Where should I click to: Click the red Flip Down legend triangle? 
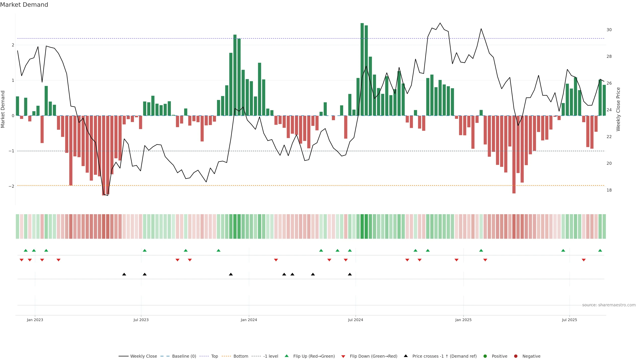point(343,356)
